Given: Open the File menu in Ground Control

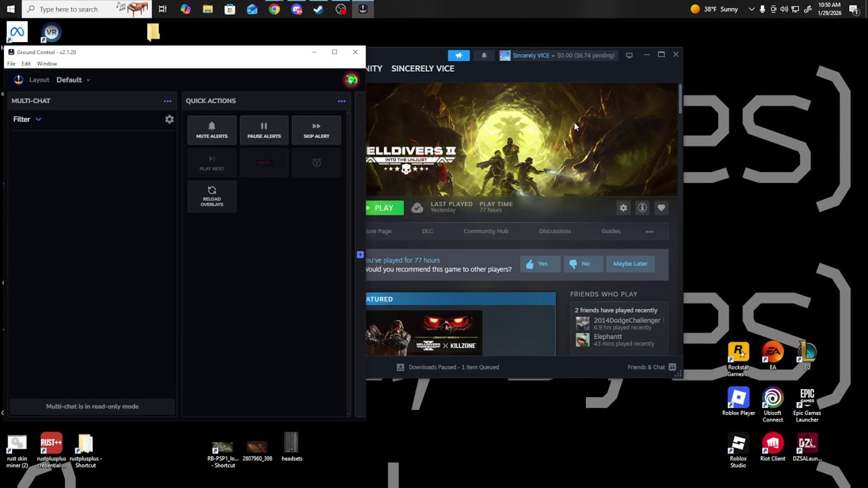Looking at the screenshot, I should pos(12,64).
